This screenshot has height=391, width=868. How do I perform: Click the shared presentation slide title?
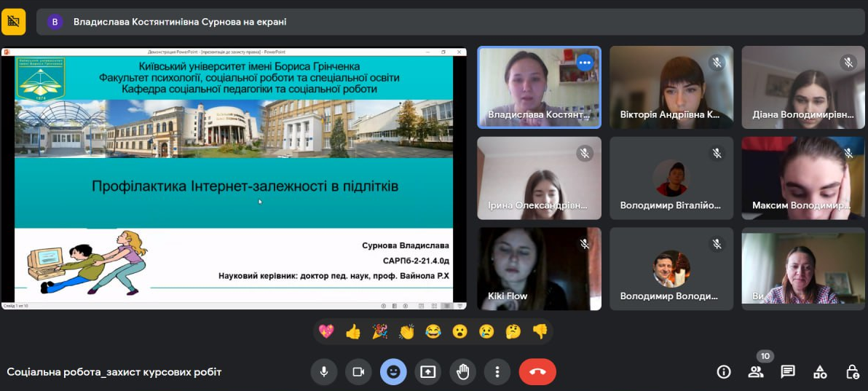(x=245, y=186)
